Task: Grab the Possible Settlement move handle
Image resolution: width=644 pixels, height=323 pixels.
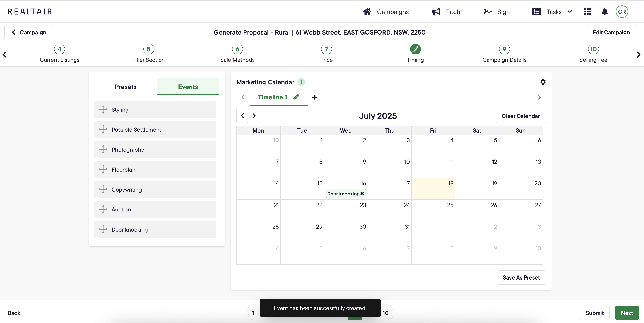Action: (x=103, y=130)
